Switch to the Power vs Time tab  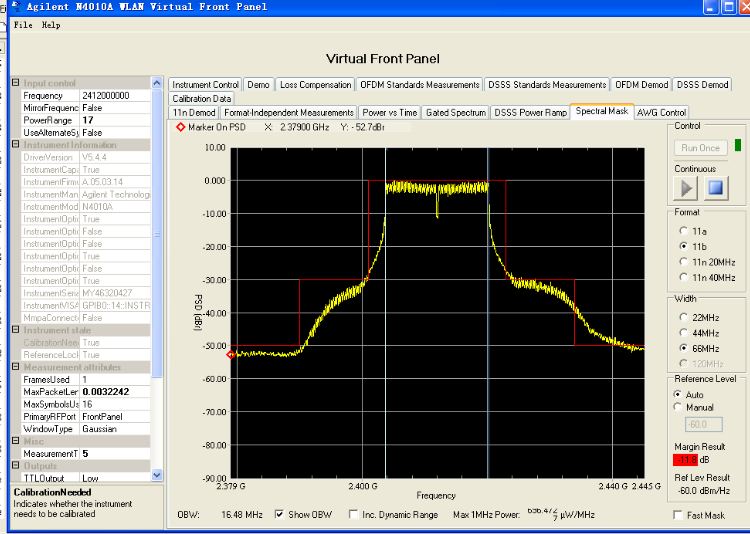389,112
